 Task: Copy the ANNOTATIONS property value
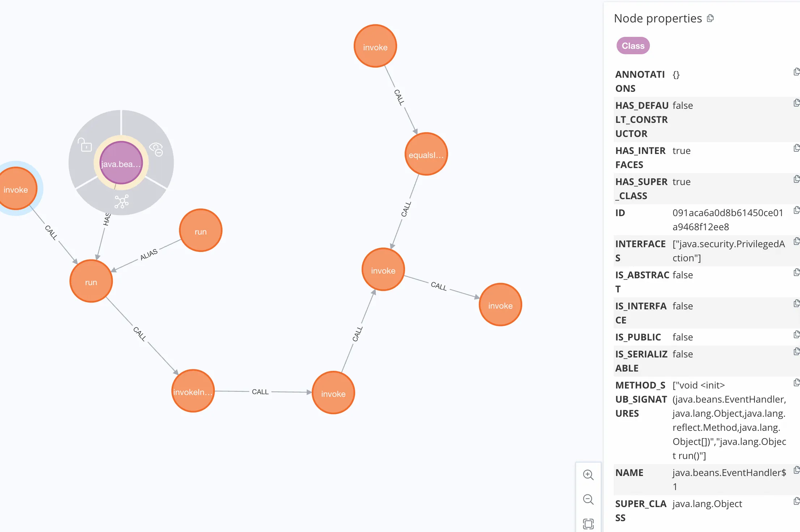pos(796,72)
